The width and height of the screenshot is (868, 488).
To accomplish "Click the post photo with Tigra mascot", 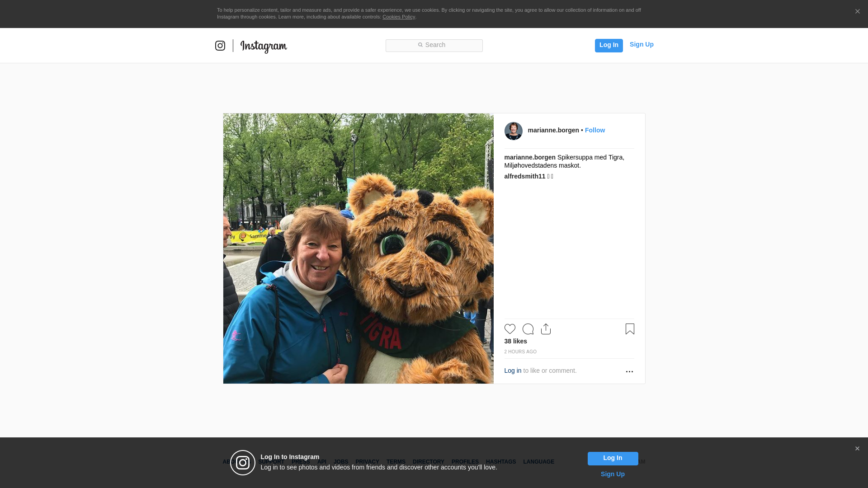I will click(358, 249).
